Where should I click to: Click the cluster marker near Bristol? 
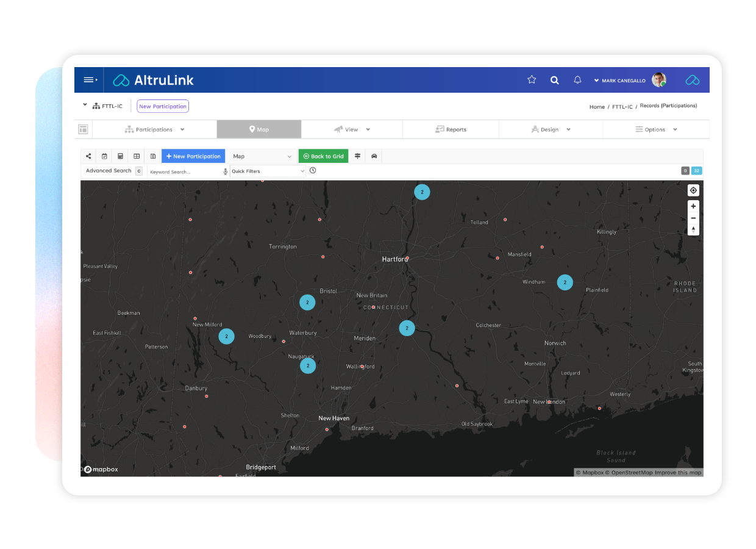click(x=307, y=302)
